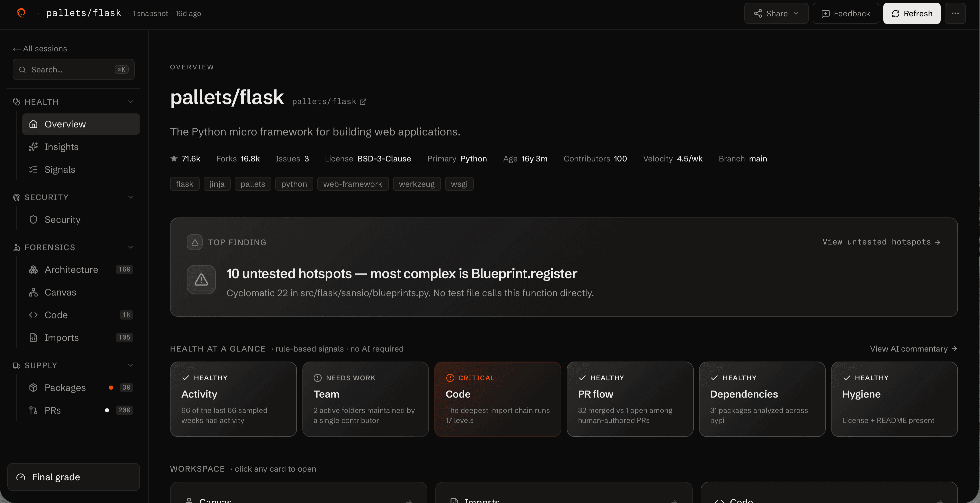The image size is (980, 503).
Task: Click the star icon next to 71.6k
Action: 174,158
